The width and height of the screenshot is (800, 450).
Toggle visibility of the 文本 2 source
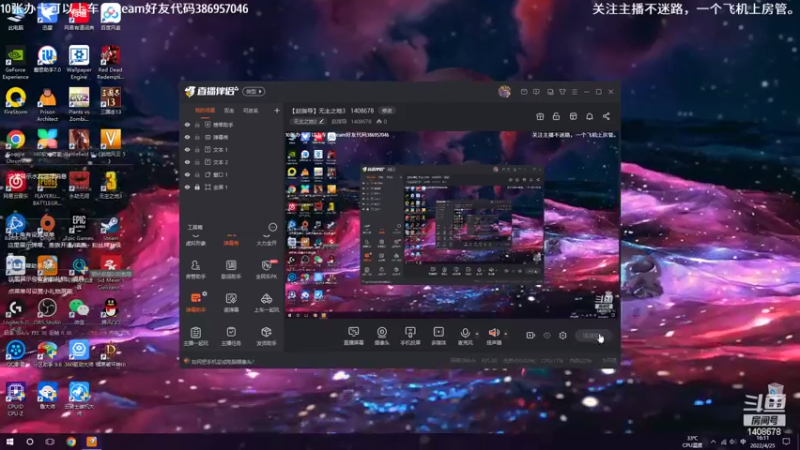pos(187,162)
